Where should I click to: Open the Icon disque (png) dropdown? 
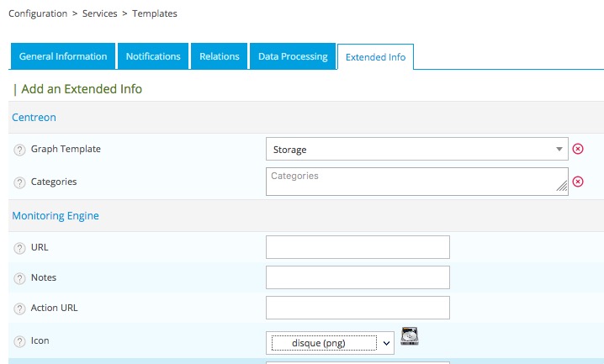tap(330, 342)
